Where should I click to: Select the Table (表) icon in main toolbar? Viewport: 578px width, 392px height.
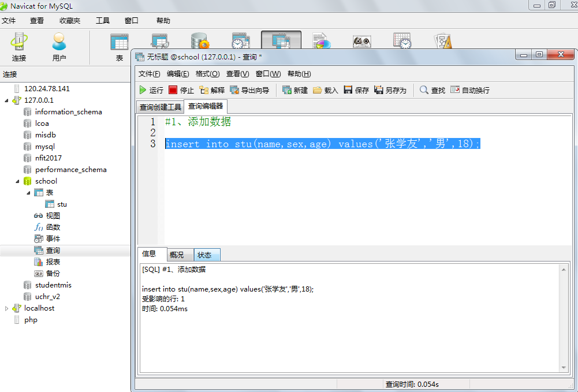tap(120, 47)
